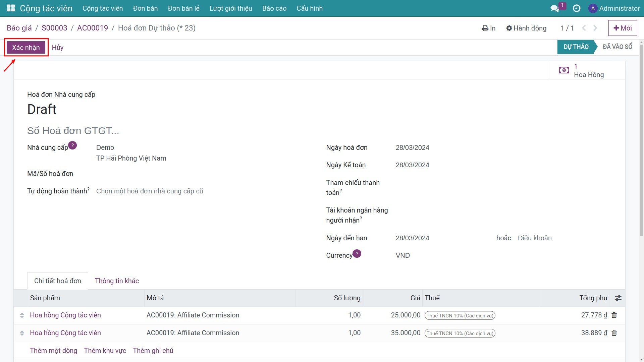This screenshot has height=362, width=644.
Task: Click the Administrator avatar icon
Action: 593,8
